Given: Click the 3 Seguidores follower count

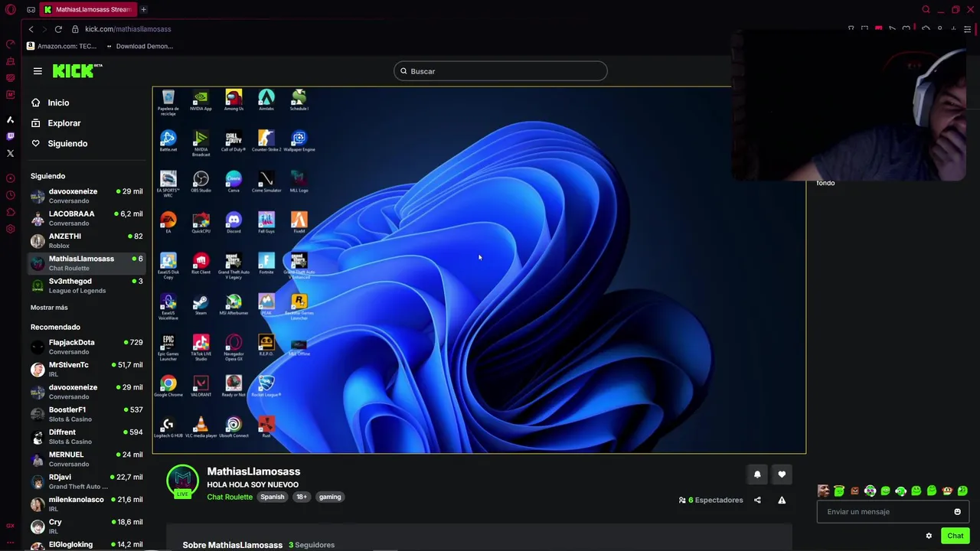Looking at the screenshot, I should click(x=312, y=545).
